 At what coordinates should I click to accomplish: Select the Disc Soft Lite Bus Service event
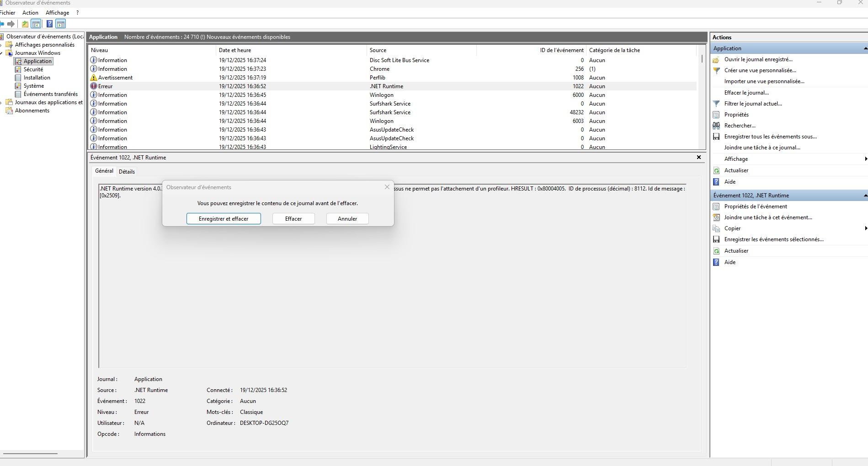pyautogui.click(x=393, y=60)
